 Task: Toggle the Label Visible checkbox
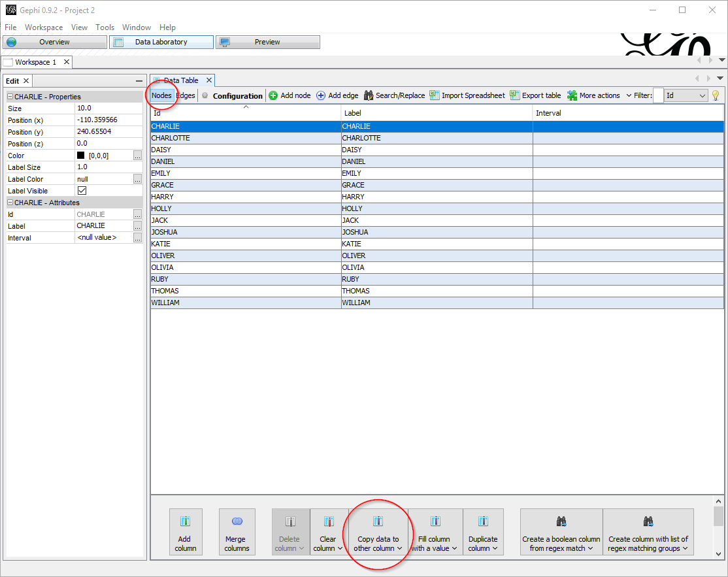click(82, 191)
